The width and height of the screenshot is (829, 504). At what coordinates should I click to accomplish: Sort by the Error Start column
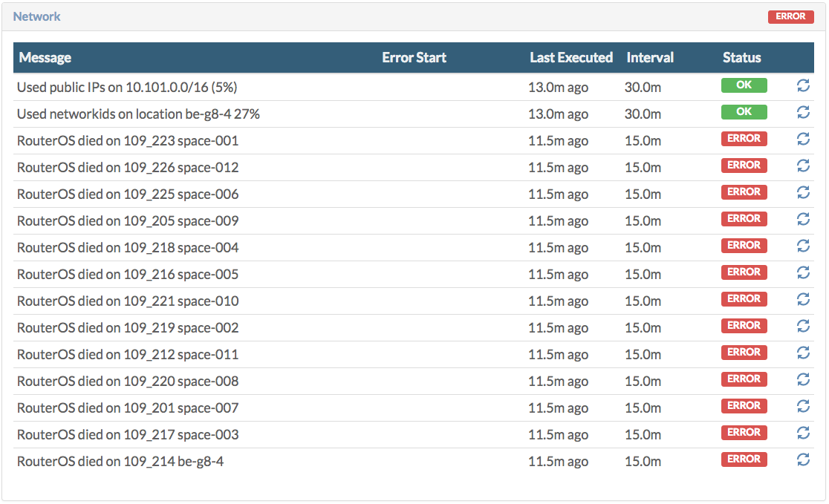[414, 58]
